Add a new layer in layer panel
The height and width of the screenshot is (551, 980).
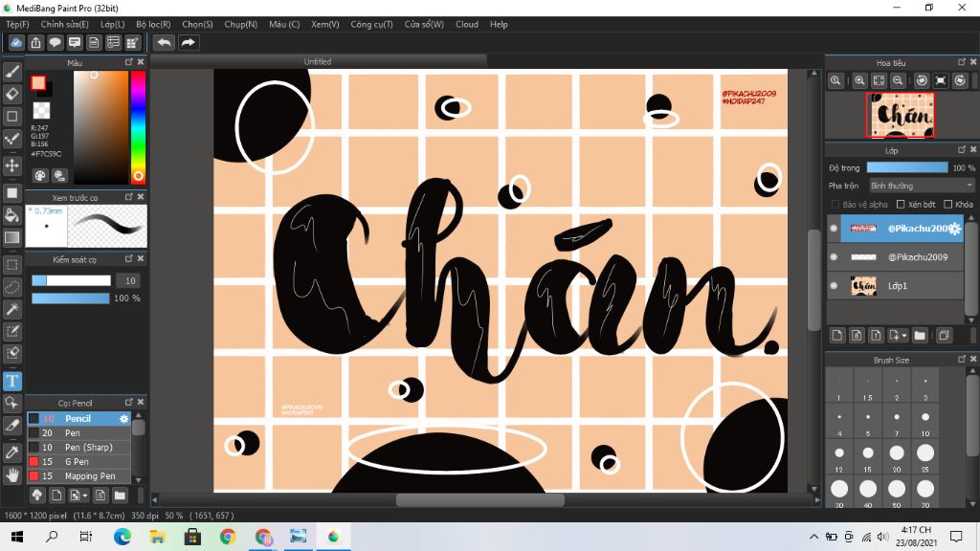coord(837,336)
